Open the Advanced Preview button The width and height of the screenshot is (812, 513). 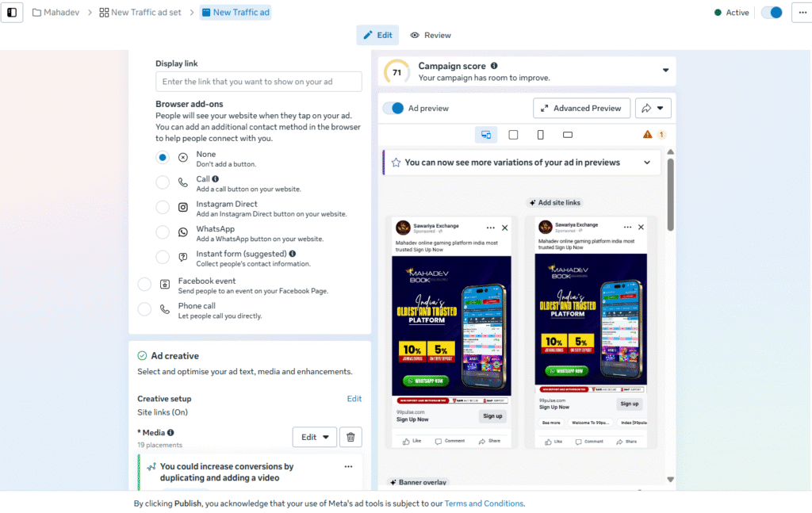(581, 108)
